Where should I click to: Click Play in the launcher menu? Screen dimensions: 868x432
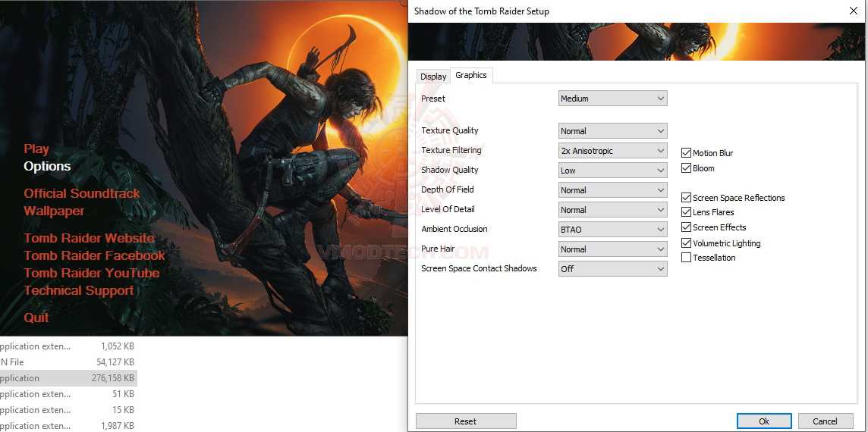tap(36, 149)
